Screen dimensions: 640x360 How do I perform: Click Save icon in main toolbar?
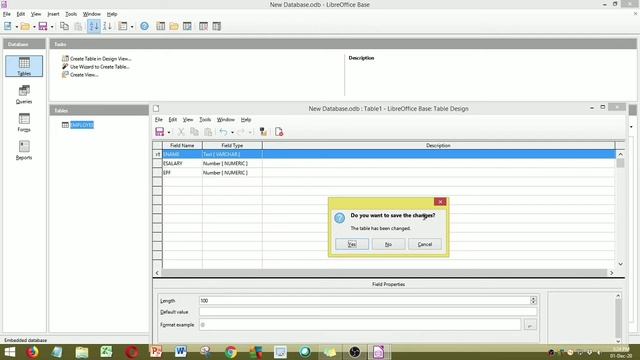point(43,27)
